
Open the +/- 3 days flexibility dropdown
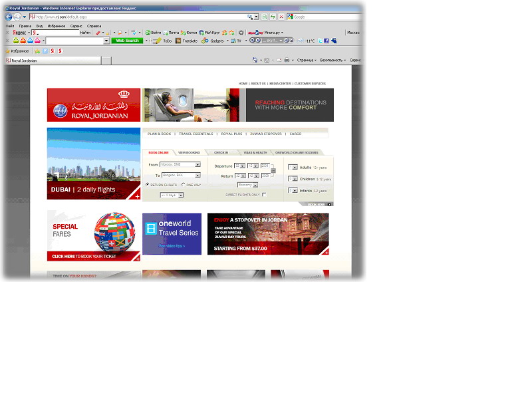coord(172,195)
